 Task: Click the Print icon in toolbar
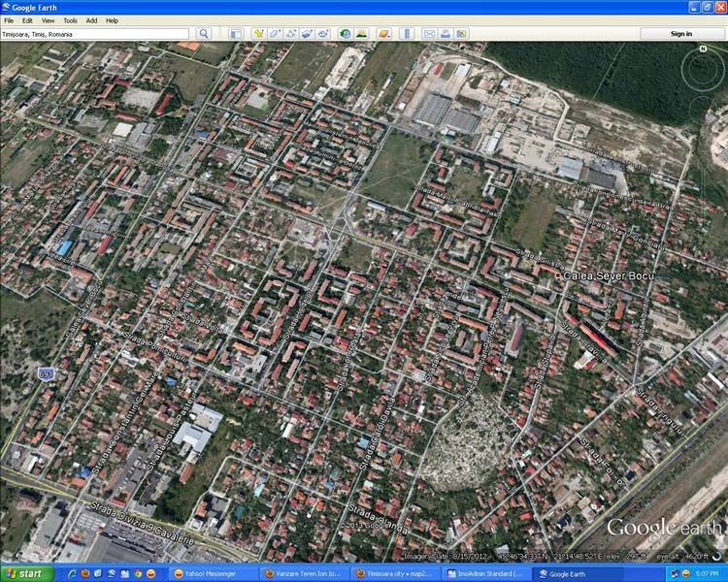(446, 34)
